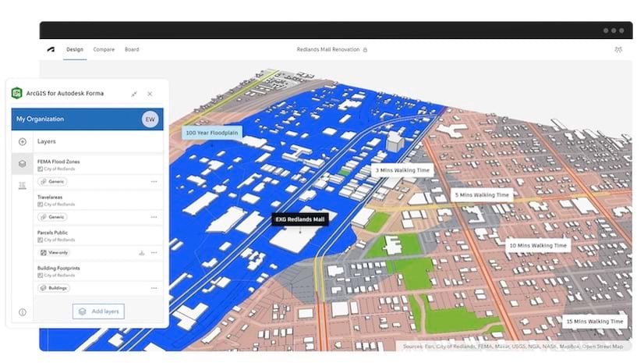Select the EXG Redlands Mall map label
The width and height of the screenshot is (644, 363).
tap(300, 219)
